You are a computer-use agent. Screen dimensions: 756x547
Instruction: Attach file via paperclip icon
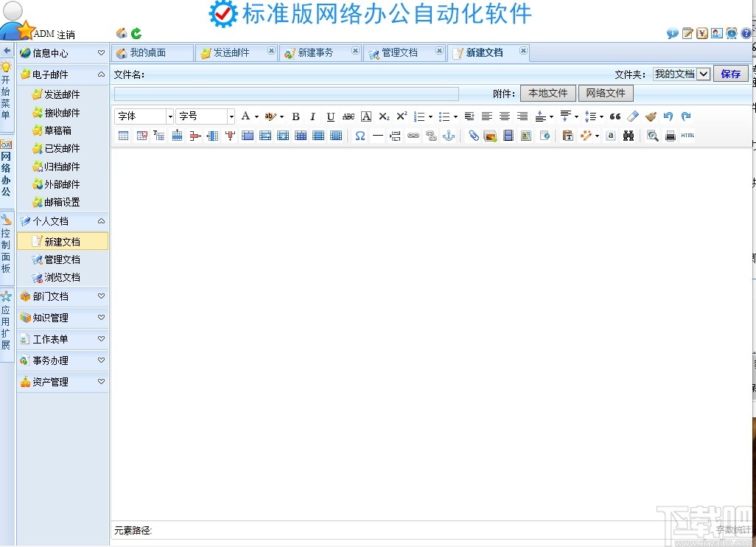473,135
